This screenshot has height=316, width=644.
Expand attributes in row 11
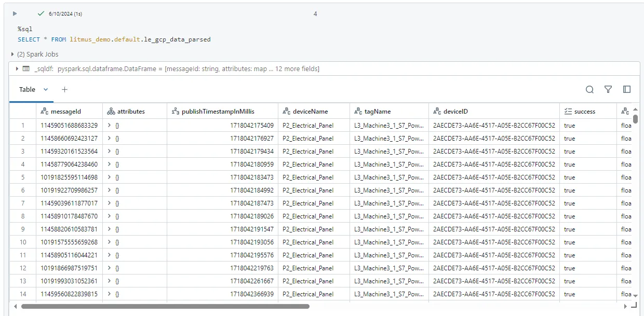109,255
